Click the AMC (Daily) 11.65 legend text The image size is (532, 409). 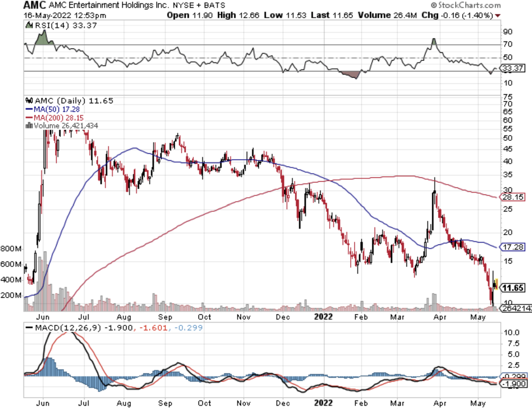tap(74, 101)
